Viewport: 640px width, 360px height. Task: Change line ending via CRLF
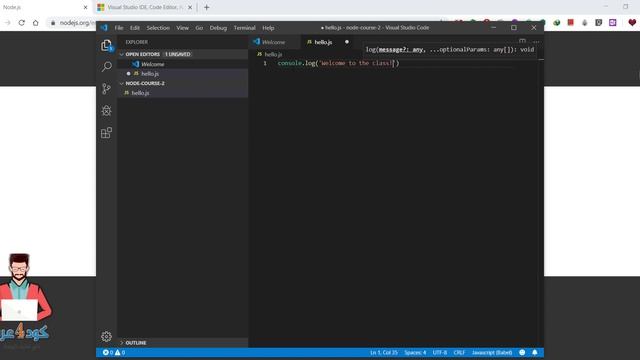click(x=459, y=353)
